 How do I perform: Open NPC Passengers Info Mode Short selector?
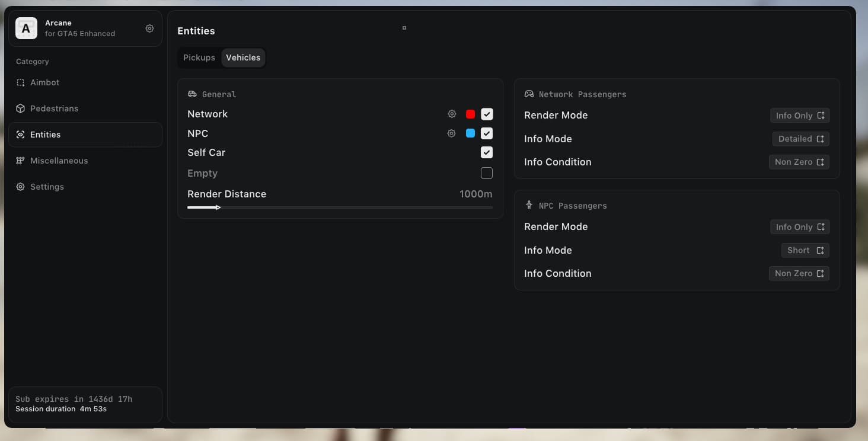(x=805, y=250)
